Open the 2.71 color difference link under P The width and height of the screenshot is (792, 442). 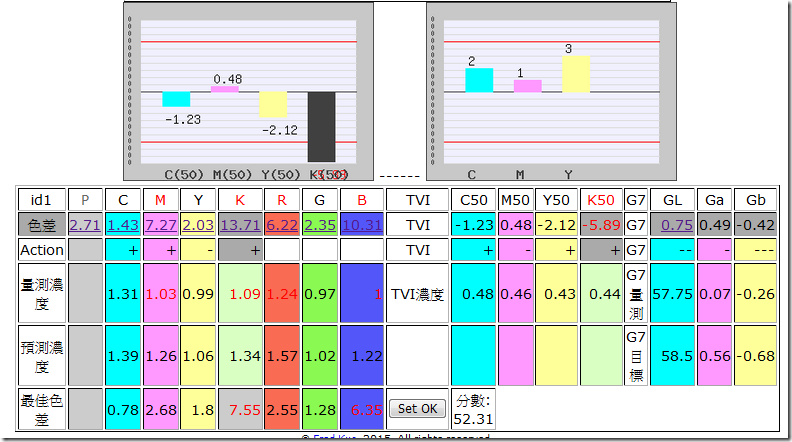pyautogui.click(x=85, y=225)
